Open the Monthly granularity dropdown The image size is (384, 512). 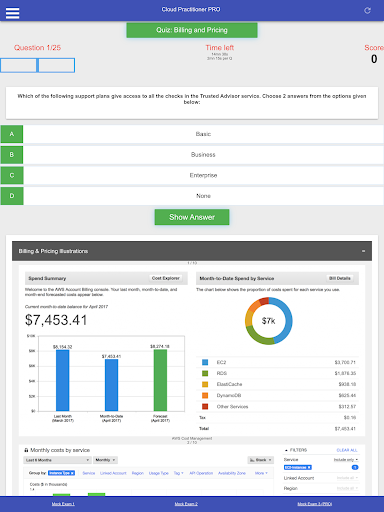105,460
